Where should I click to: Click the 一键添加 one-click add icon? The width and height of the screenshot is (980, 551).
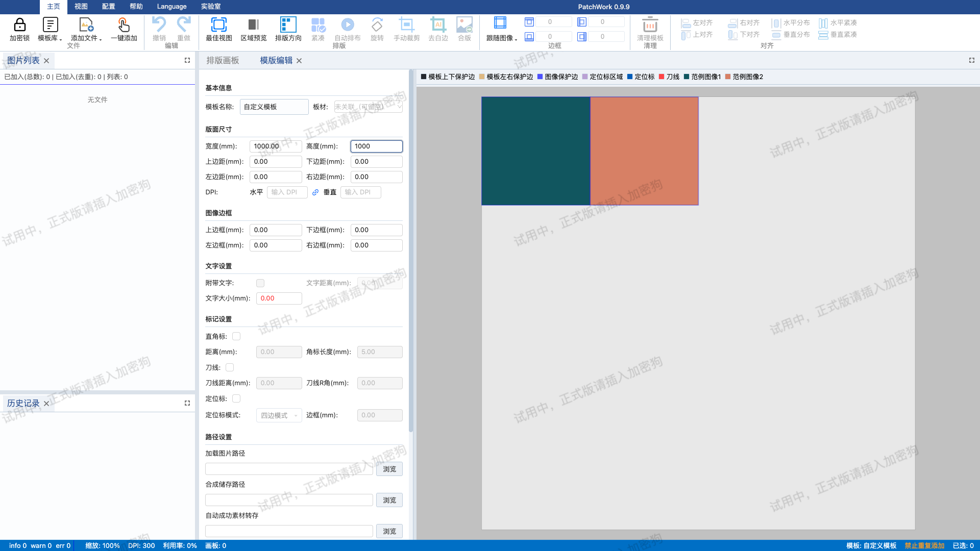coord(124,24)
